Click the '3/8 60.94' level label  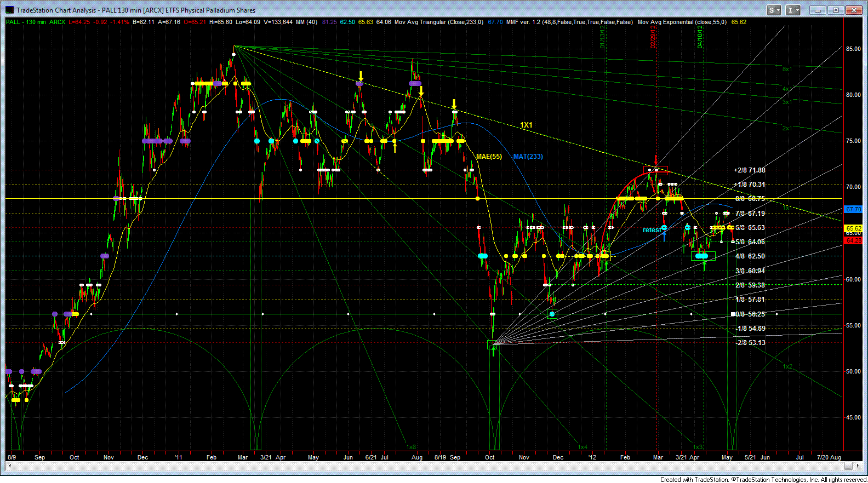pos(750,271)
